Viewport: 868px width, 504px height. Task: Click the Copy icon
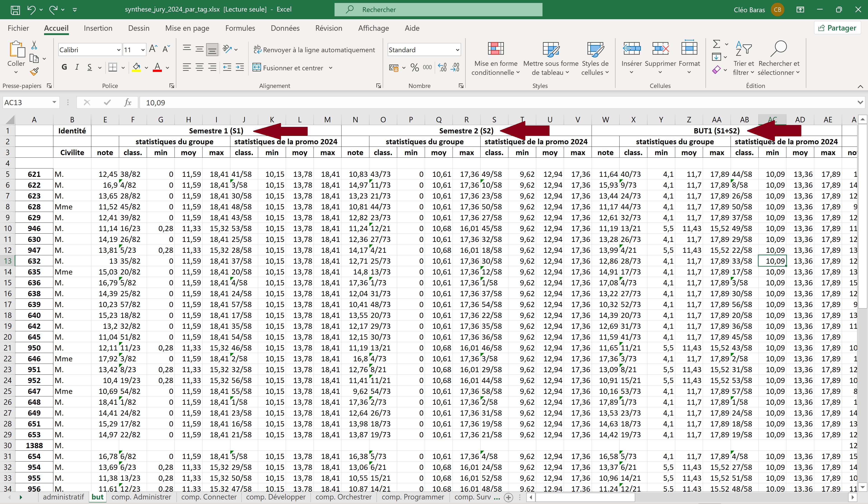[34, 59]
